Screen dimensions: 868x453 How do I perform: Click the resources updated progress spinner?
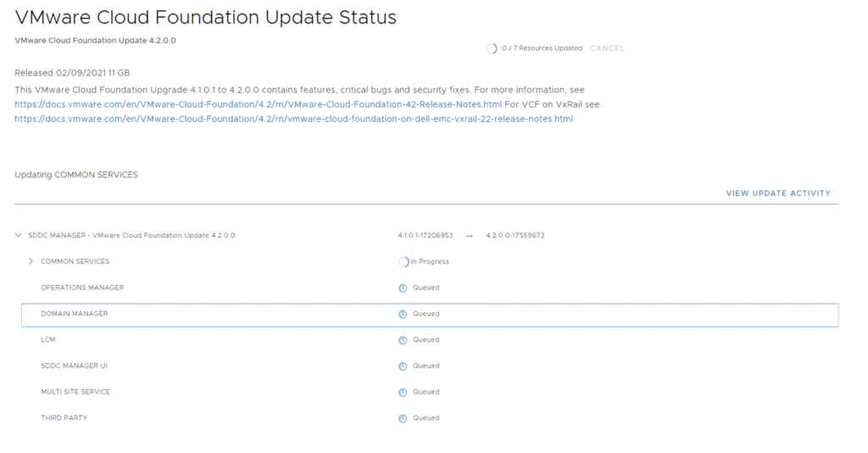click(x=492, y=48)
